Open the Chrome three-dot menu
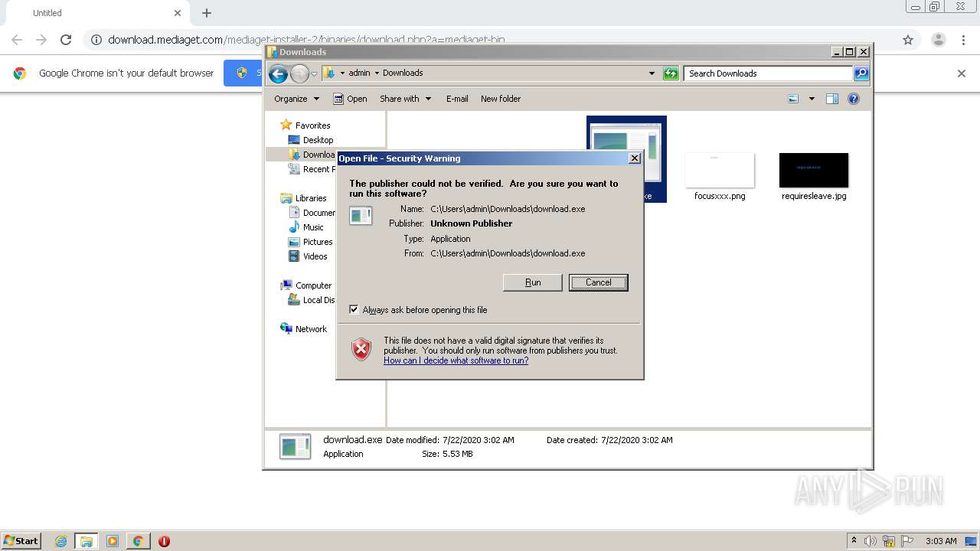The width and height of the screenshot is (980, 551). click(964, 40)
